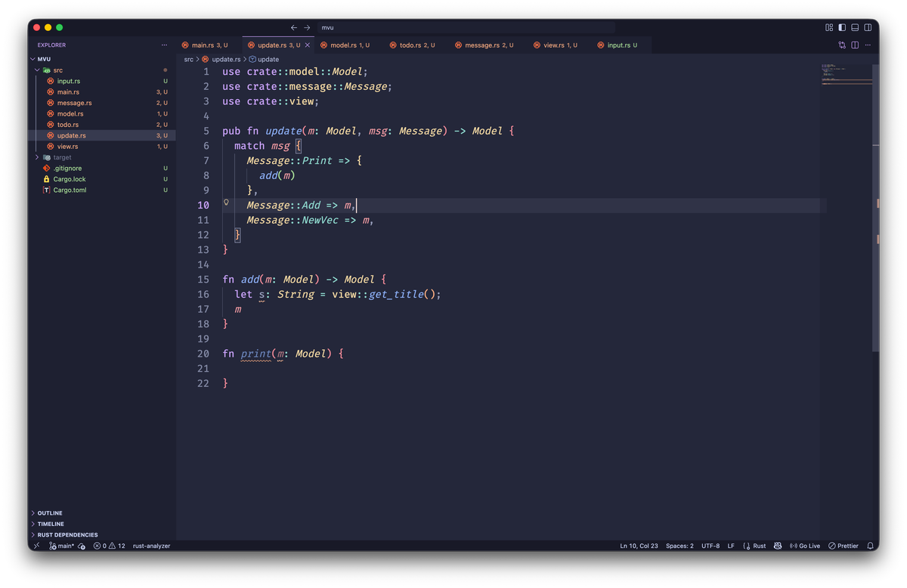Click the Customize Layout icon

point(829,27)
